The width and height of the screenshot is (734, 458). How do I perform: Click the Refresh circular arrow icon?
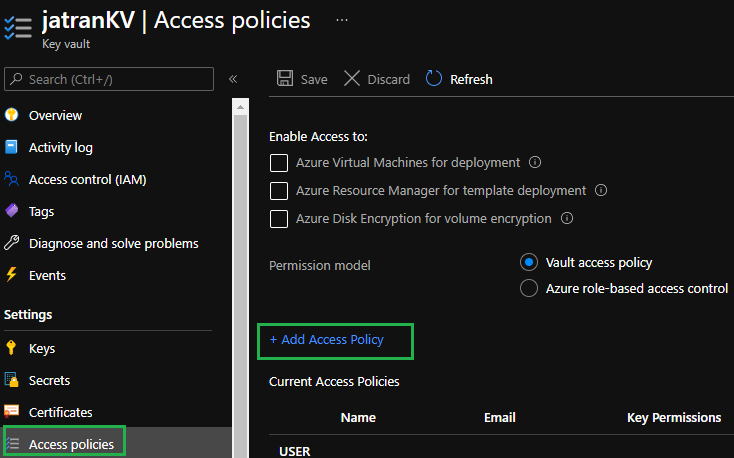pos(433,78)
